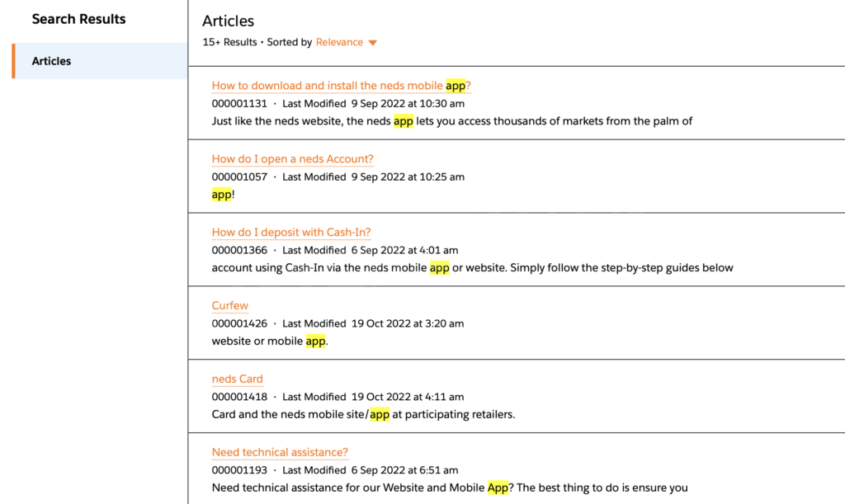The height and width of the screenshot is (504, 845).
Task: Select Articles in the search results sidebar
Action: tap(51, 60)
